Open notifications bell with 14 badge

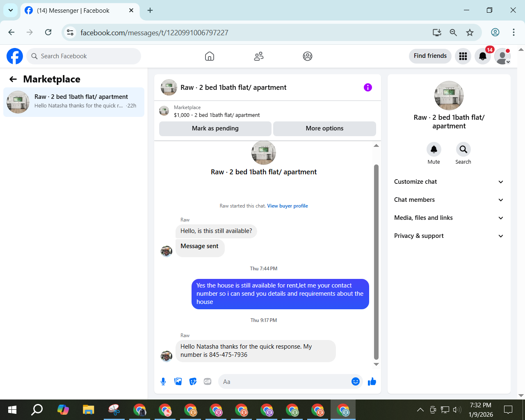[x=483, y=56]
